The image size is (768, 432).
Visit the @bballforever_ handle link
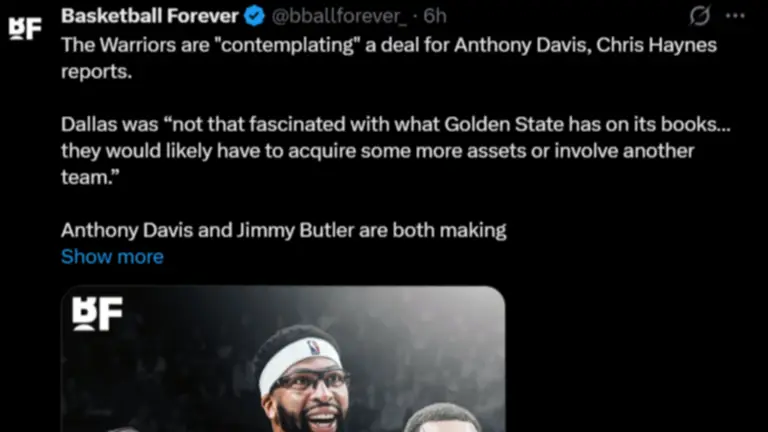pyautogui.click(x=339, y=16)
